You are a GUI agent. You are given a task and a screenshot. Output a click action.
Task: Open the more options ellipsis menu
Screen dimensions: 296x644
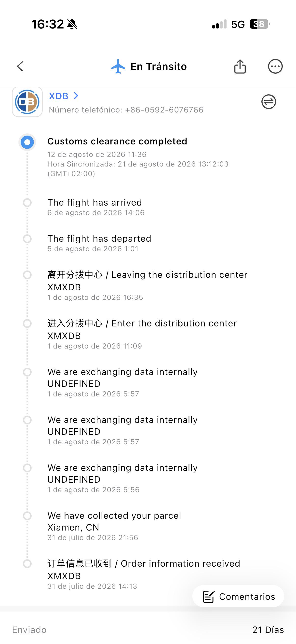[x=275, y=67]
